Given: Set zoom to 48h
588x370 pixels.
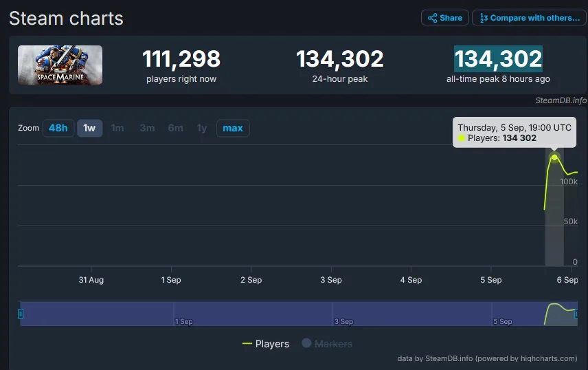Looking at the screenshot, I should pos(58,128).
